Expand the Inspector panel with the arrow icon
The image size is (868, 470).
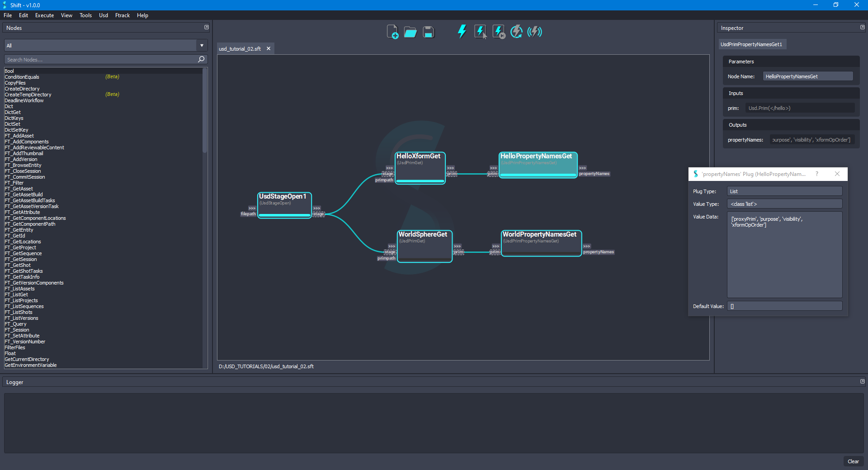[x=862, y=27]
